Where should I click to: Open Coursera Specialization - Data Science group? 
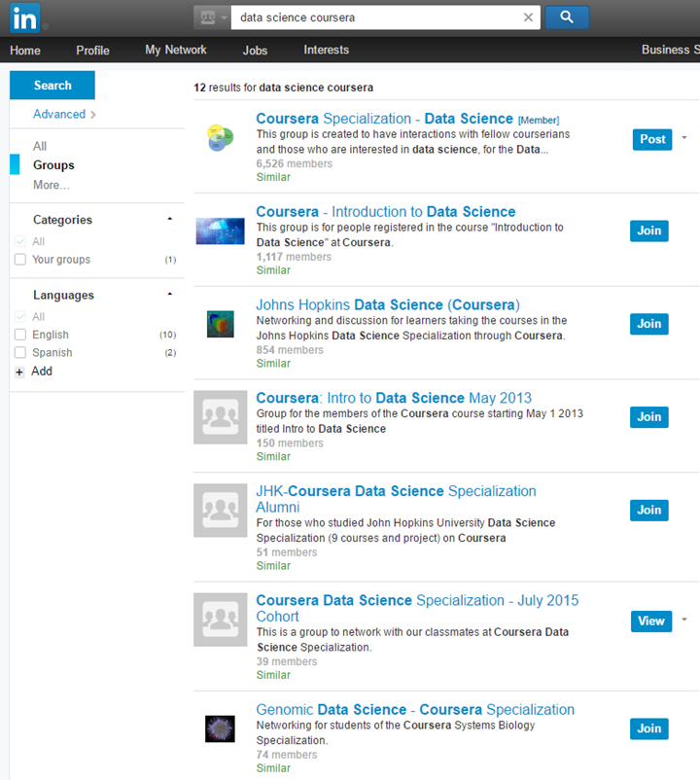[384, 119]
